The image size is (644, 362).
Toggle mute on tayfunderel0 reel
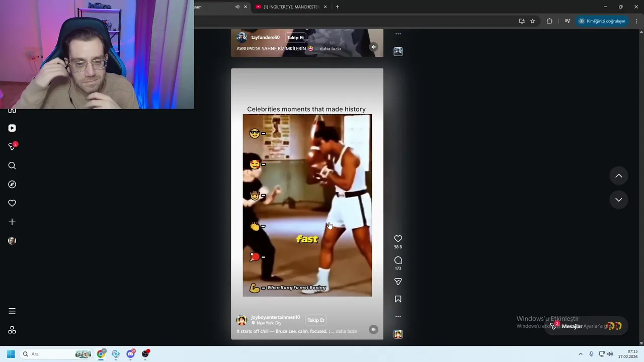tap(373, 47)
